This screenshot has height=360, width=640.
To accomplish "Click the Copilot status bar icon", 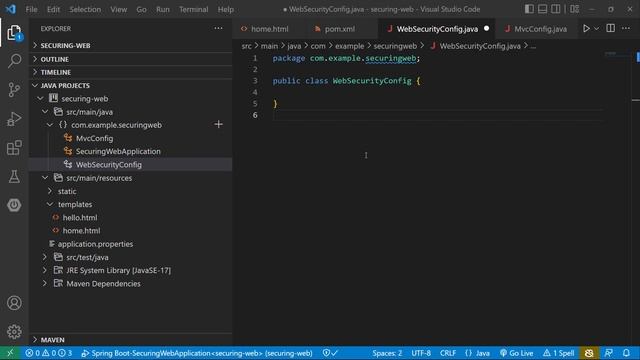I will point(589,353).
